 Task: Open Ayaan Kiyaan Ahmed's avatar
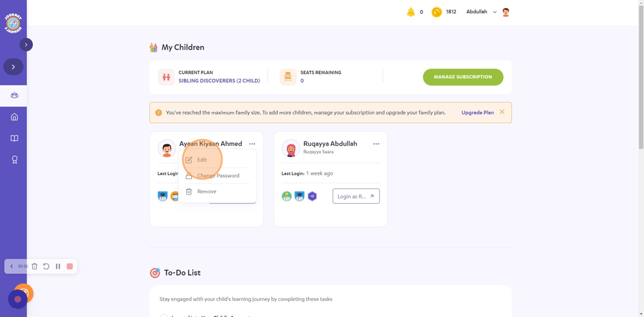(x=167, y=148)
